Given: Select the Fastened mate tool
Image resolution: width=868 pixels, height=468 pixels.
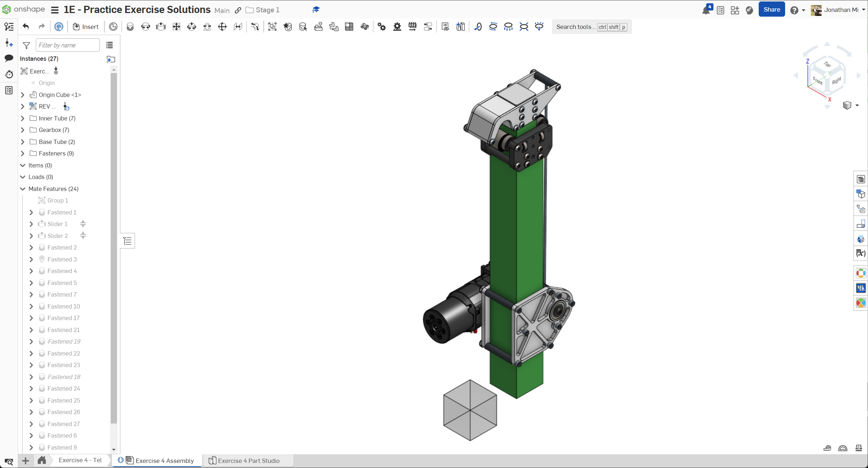Looking at the screenshot, I should [x=130, y=27].
